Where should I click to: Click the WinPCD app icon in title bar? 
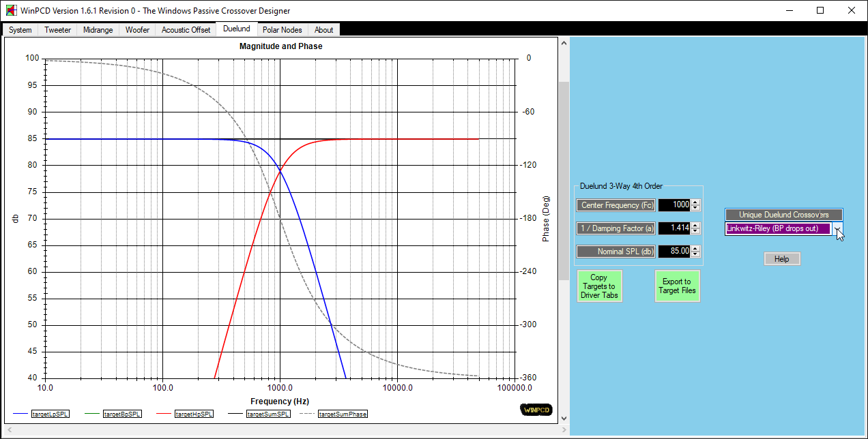(x=11, y=10)
